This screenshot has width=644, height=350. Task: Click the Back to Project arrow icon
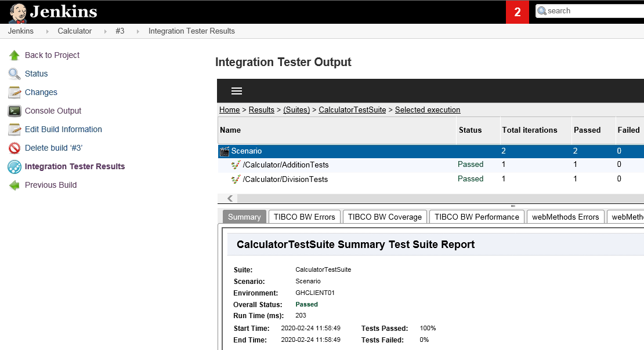coord(15,56)
